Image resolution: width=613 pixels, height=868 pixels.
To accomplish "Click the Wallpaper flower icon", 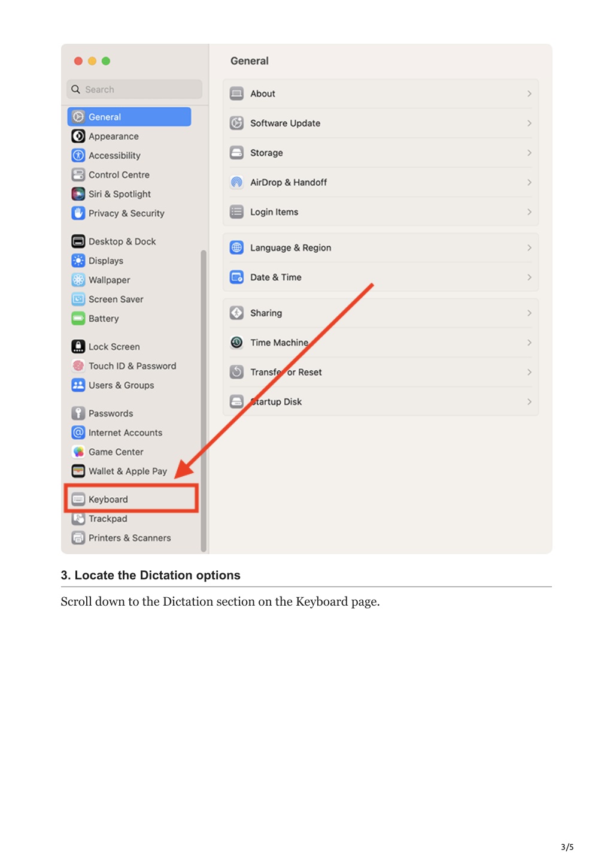I will (78, 280).
